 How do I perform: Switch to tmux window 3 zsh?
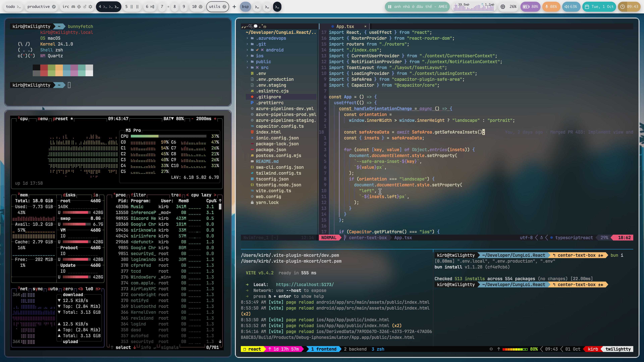tap(378, 349)
